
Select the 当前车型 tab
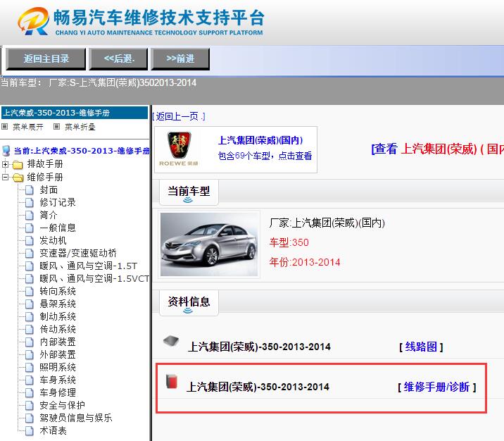[189, 192]
